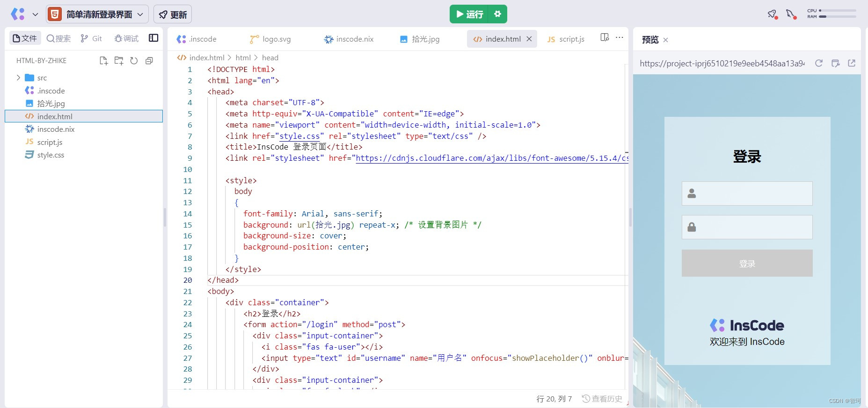Click the username input field in preview

click(747, 193)
